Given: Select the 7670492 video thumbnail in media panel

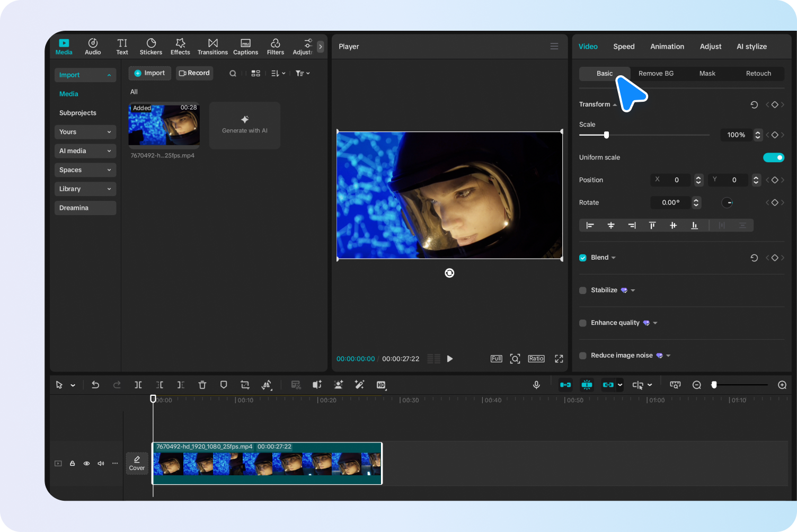Looking at the screenshot, I should click(164, 126).
